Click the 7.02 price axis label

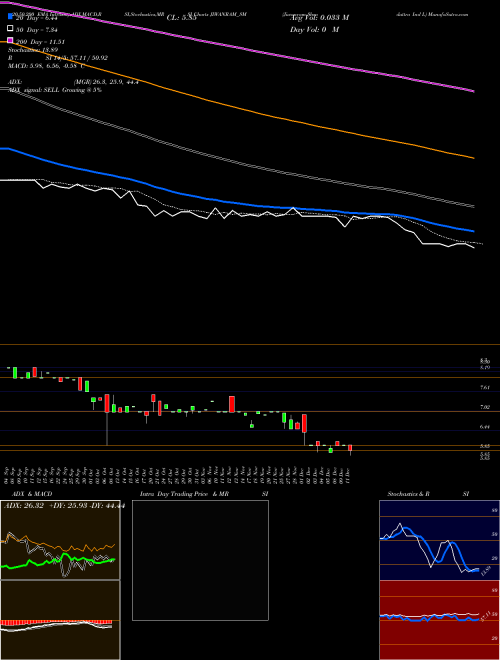(485, 407)
